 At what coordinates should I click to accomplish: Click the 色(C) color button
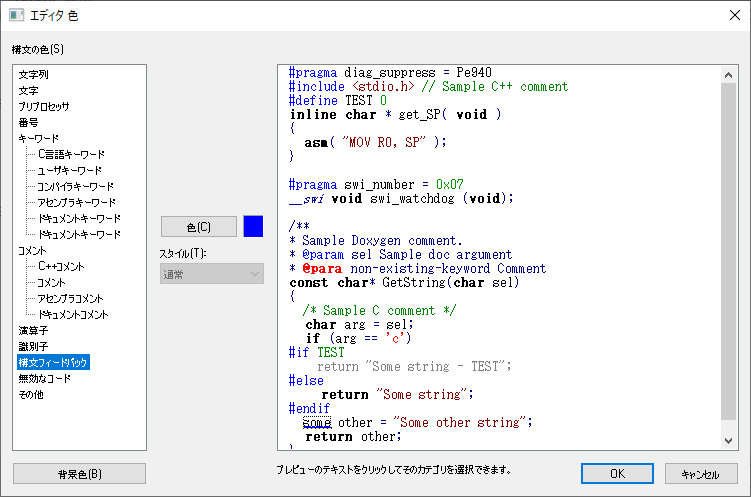click(199, 227)
